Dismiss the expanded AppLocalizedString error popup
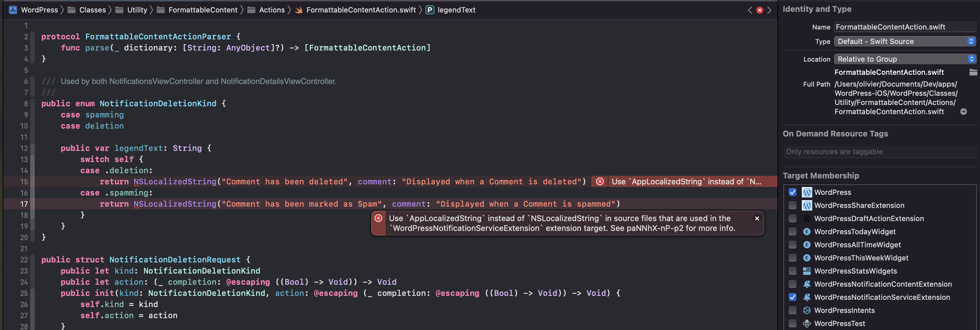This screenshot has width=980, height=330. 757,218
